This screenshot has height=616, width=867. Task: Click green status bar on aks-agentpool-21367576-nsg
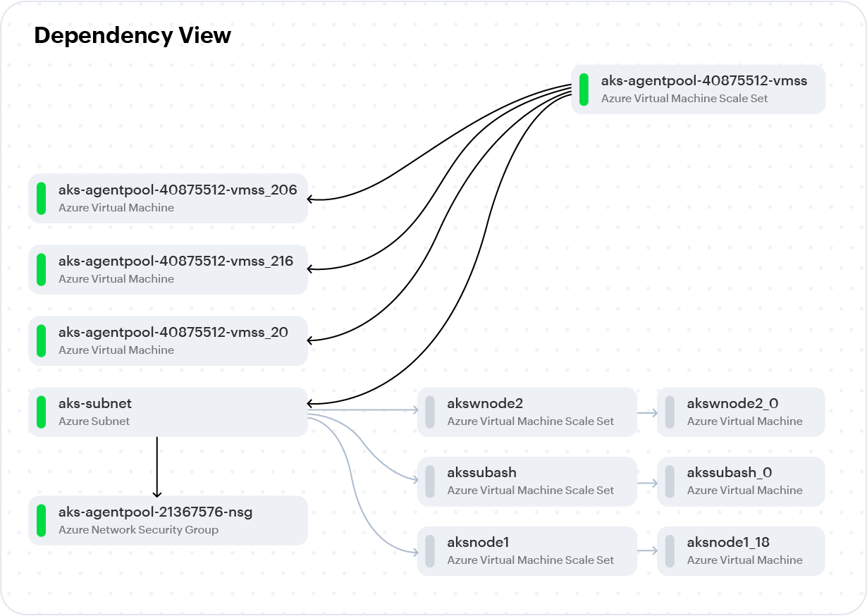[41, 521]
